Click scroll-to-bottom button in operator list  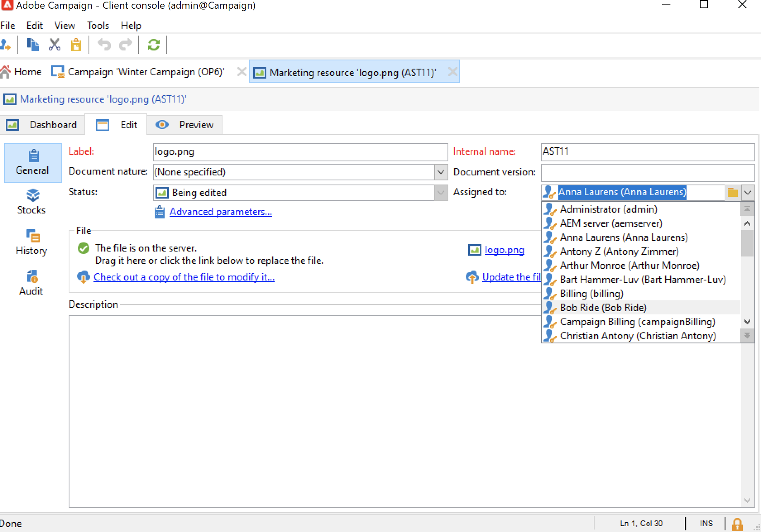[x=747, y=335]
